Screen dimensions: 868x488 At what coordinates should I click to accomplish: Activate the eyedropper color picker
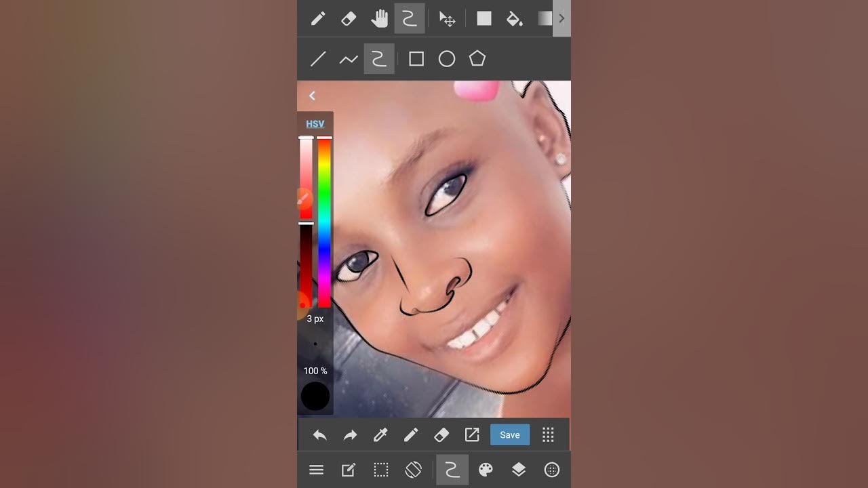click(380, 435)
